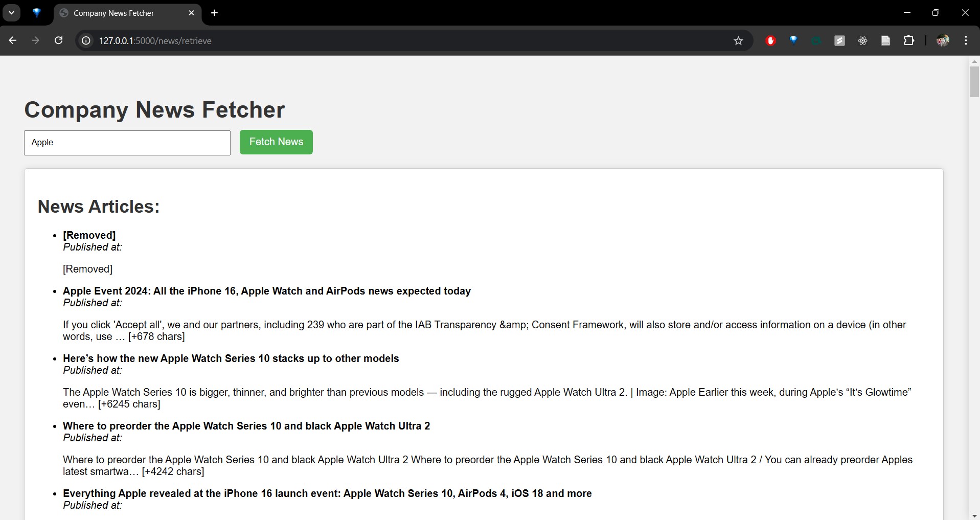Viewport: 980px width, 520px height.
Task: Click the 'Company News Fetcher' page heading
Action: tap(154, 110)
